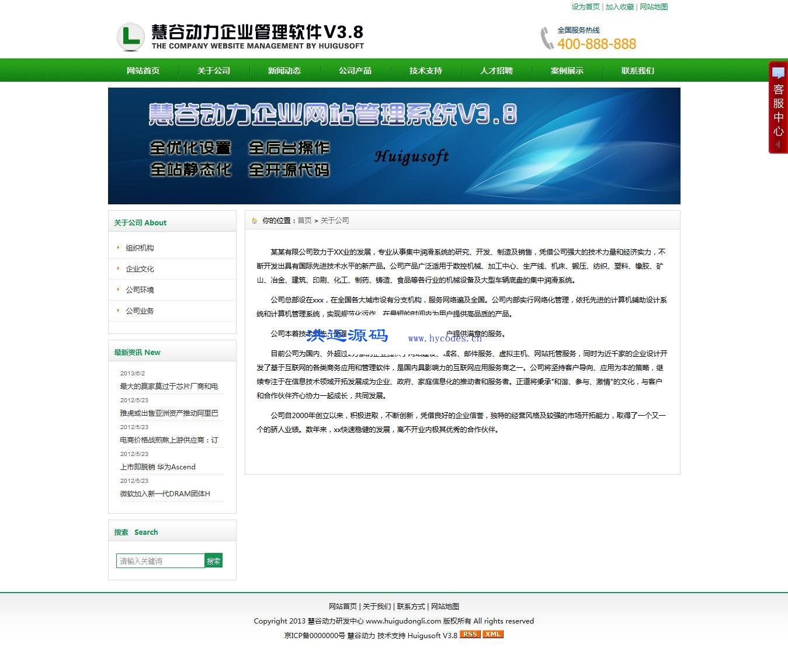Click inside the 请输入关键词 search field
Image resolution: width=788 pixels, height=672 pixels.
160,560
